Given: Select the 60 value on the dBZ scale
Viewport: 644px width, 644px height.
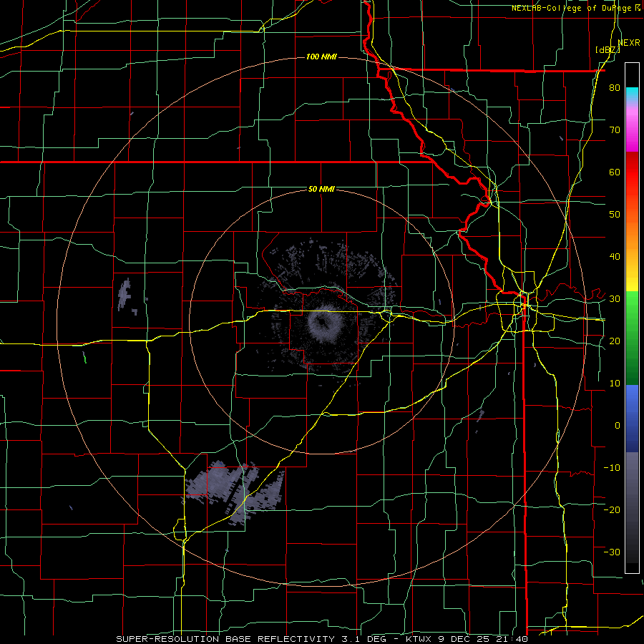Looking at the screenshot, I should point(615,172).
